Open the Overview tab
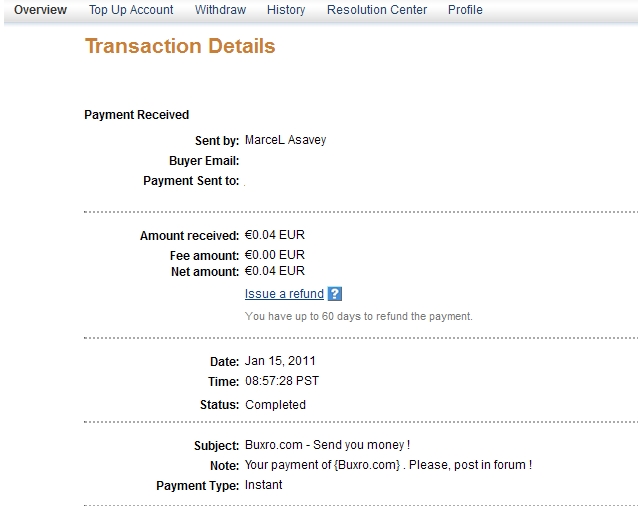Screen dimensions: 638x506 click(x=40, y=10)
